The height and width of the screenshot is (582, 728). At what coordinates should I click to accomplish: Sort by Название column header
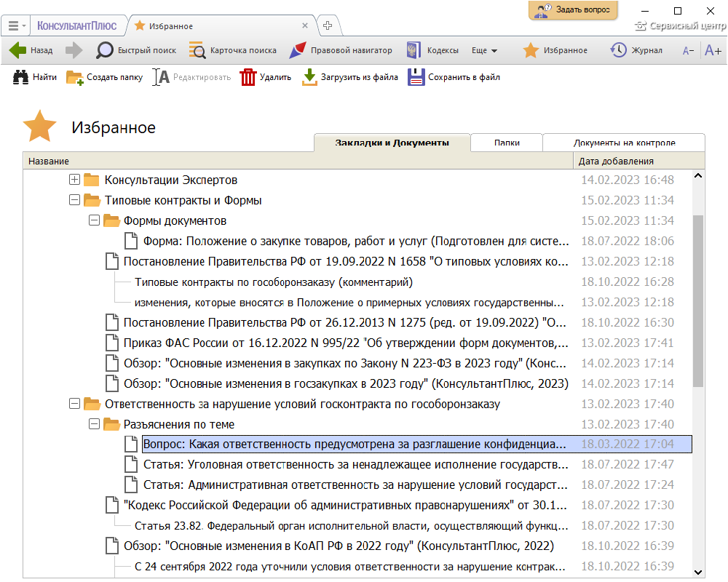tap(298, 161)
